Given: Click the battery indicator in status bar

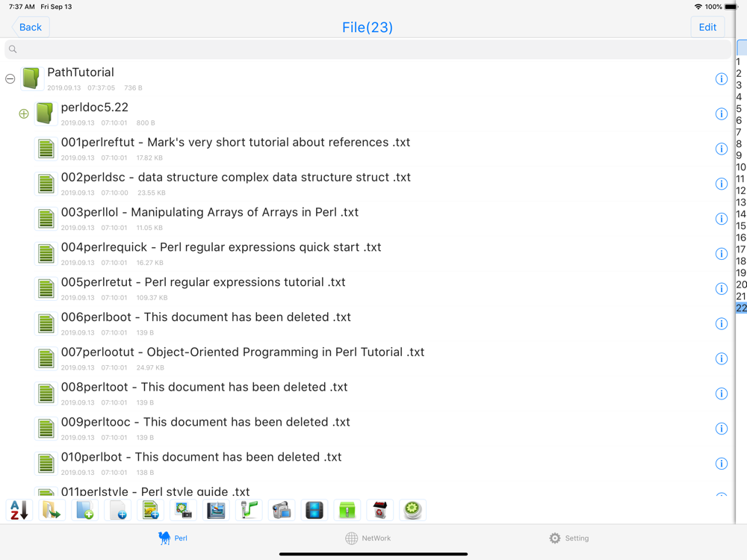Looking at the screenshot, I should pos(731,7).
